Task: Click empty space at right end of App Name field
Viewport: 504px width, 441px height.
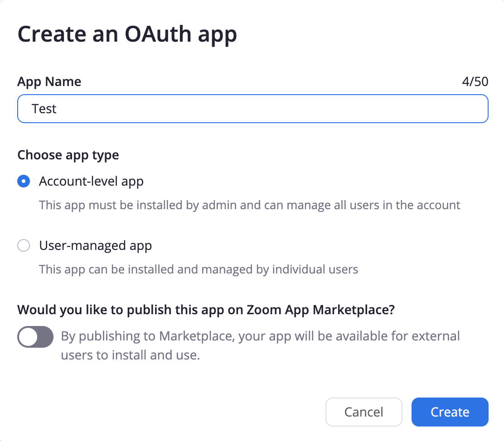Action: [x=453, y=109]
